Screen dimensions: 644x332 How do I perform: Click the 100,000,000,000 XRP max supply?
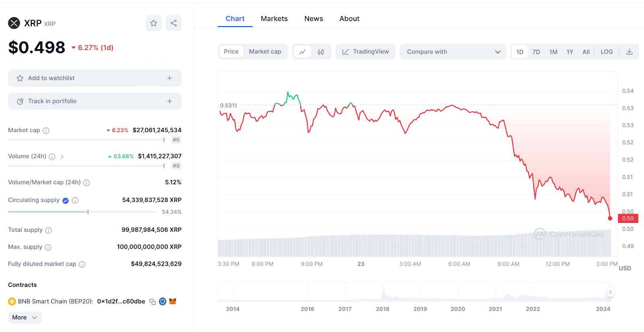click(x=149, y=247)
